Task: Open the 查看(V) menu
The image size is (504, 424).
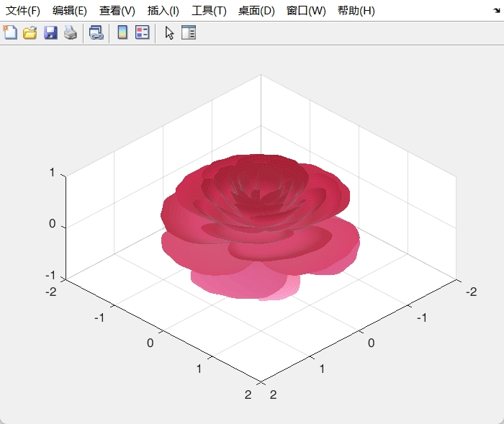Action: click(x=117, y=11)
